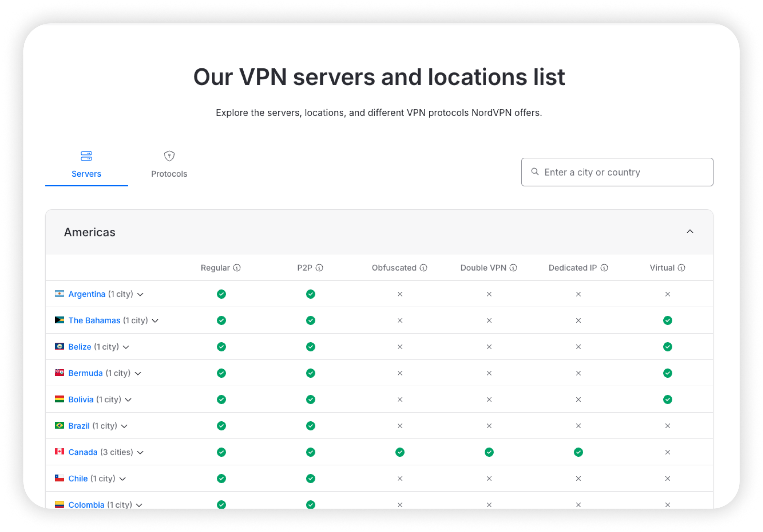
Task: Click the city or country search field
Action: (x=617, y=172)
